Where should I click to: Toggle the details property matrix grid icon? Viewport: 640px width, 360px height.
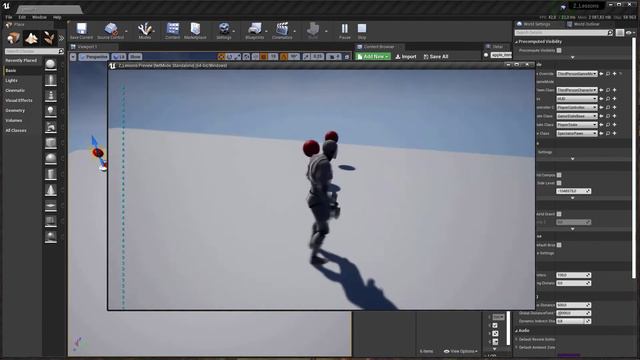620,33
